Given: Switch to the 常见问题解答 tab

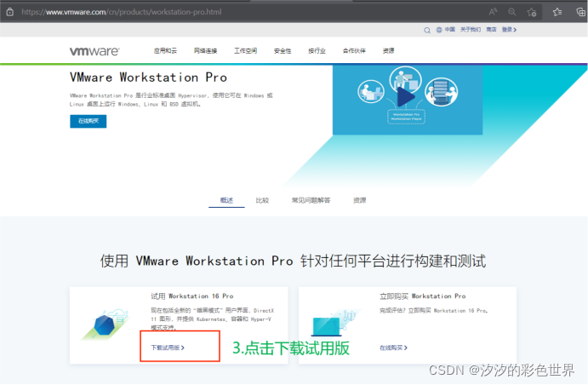Looking at the screenshot, I should pos(311,200).
